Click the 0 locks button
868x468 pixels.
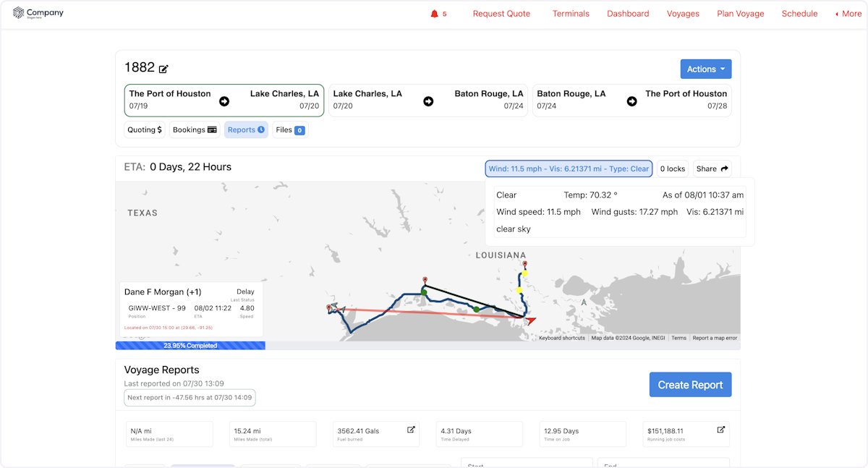coord(673,169)
